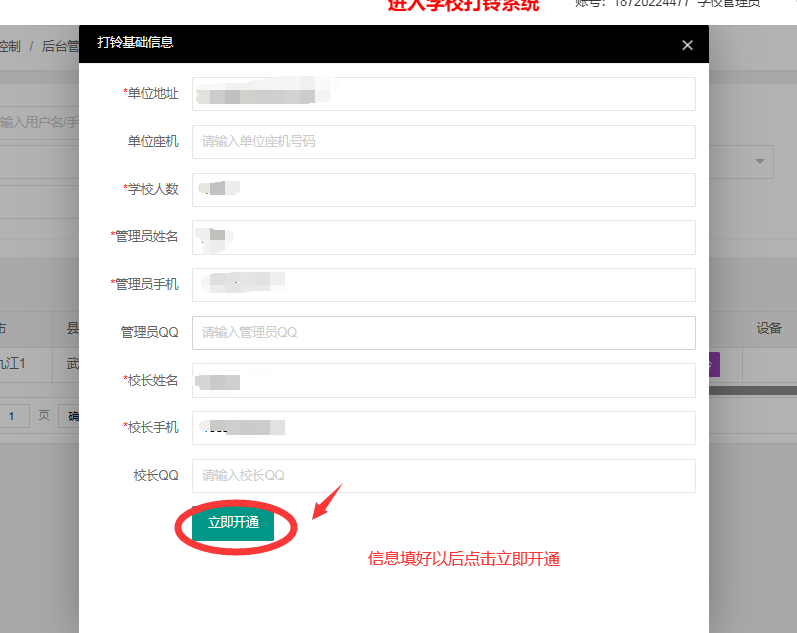Click into the 校长手机 field
This screenshot has width=797, height=633.
tap(444, 428)
